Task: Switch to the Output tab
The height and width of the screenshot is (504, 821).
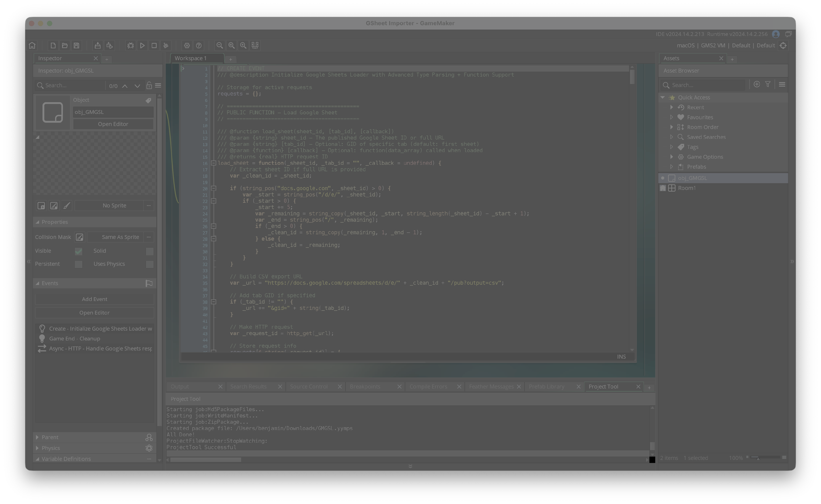Action: [x=180, y=387]
